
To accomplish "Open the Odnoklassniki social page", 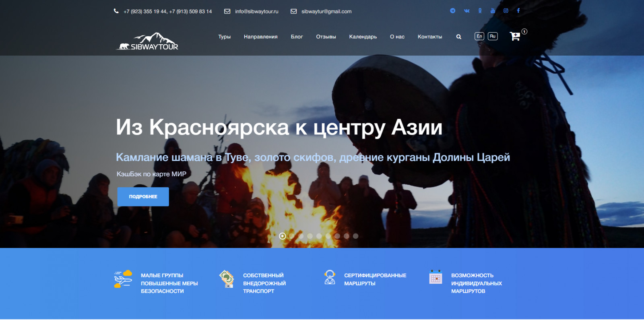I will click(x=480, y=11).
